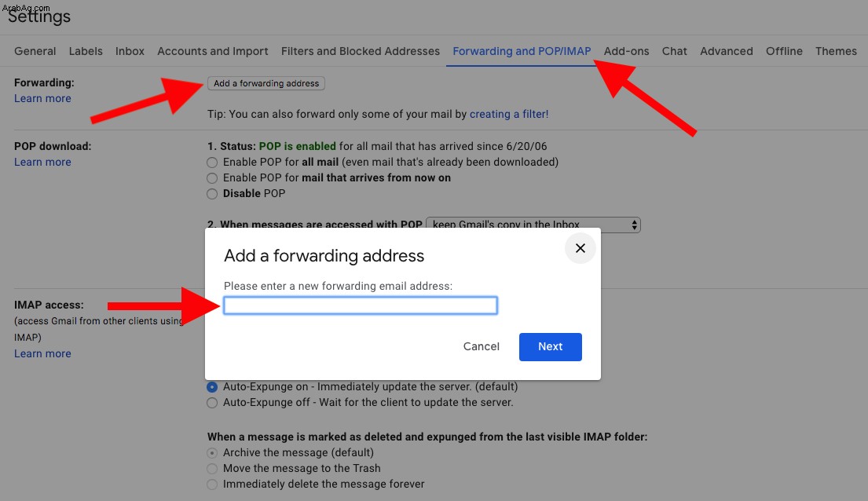Viewport: 868px width, 501px height.
Task: Open Learn more under Forwarding
Action: 42,98
